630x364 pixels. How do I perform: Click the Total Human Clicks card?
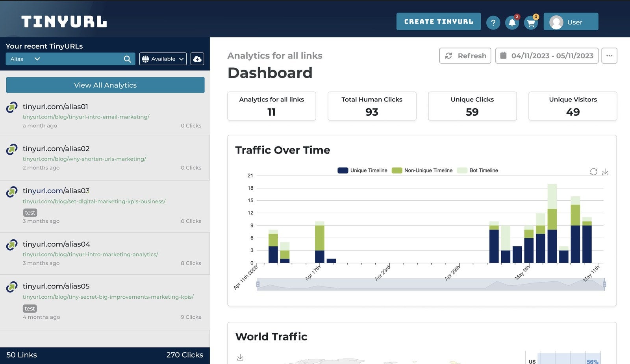[x=372, y=106]
